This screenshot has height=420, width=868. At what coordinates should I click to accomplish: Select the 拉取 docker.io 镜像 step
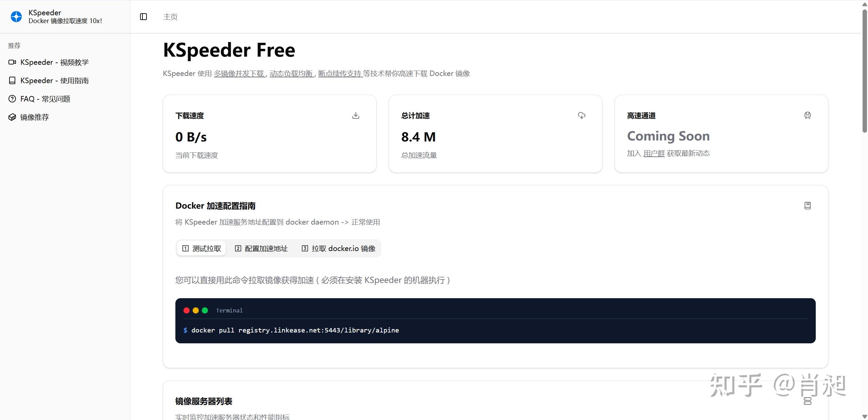click(338, 248)
